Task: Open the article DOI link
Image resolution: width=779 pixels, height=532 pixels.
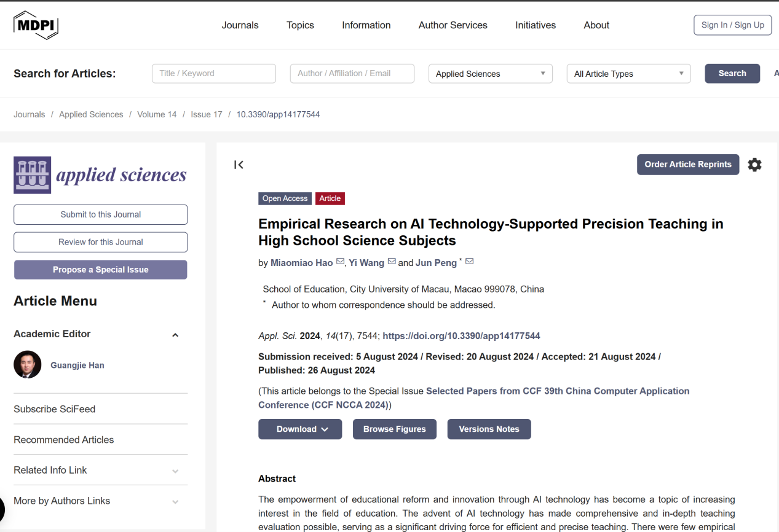Action: coord(461,336)
